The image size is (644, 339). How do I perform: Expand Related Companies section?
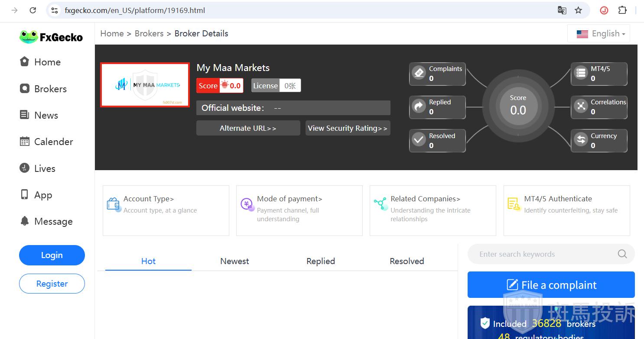[425, 199]
